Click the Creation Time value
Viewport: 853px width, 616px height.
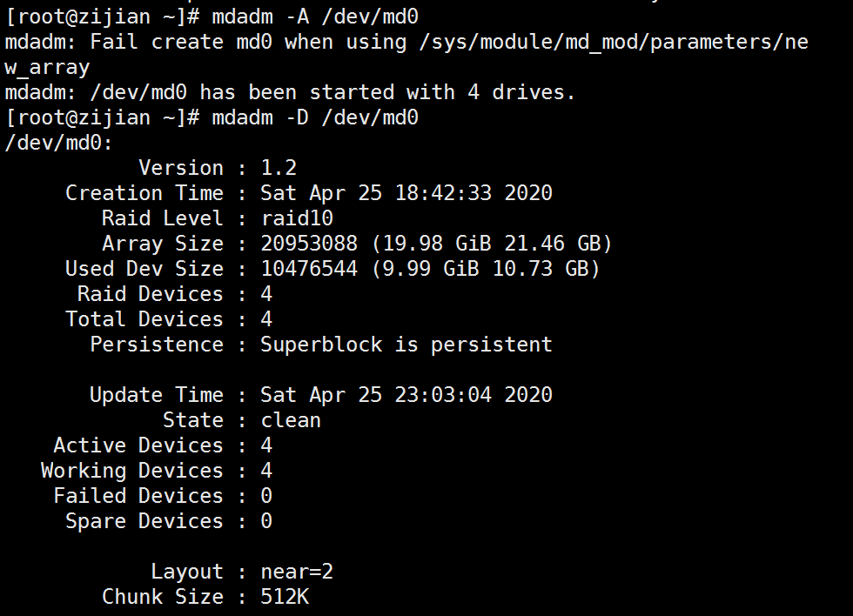[x=406, y=193]
